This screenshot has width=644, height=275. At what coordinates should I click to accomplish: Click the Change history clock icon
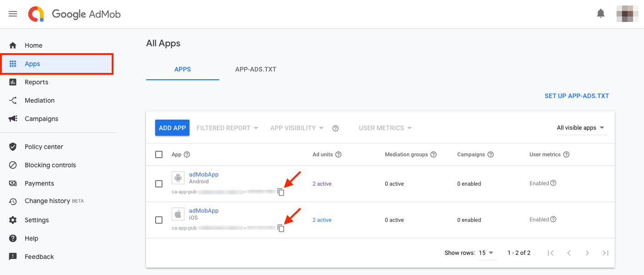pyautogui.click(x=13, y=201)
